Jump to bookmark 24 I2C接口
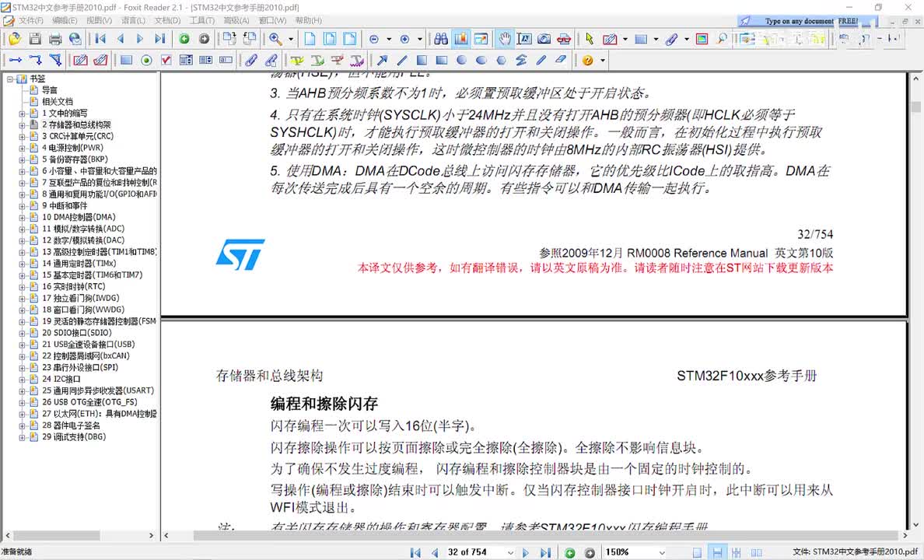The height and width of the screenshot is (560, 924). 61,379
